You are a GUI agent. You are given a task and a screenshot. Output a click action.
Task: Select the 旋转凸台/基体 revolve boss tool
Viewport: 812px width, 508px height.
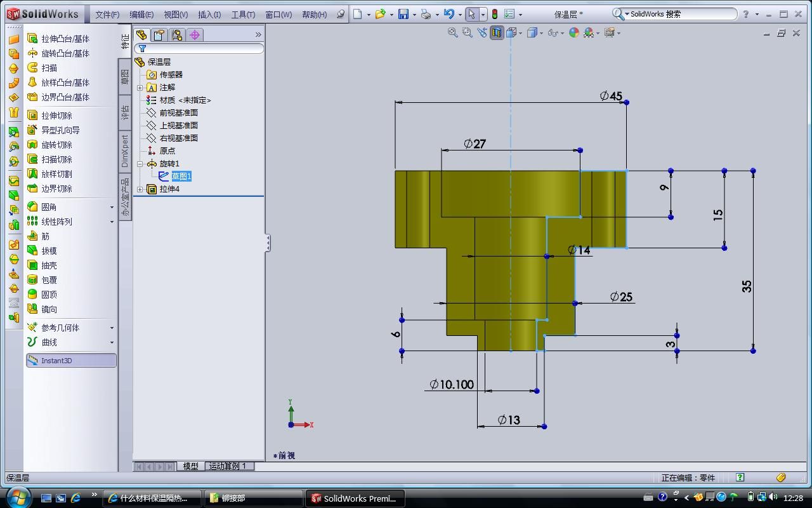pos(58,53)
